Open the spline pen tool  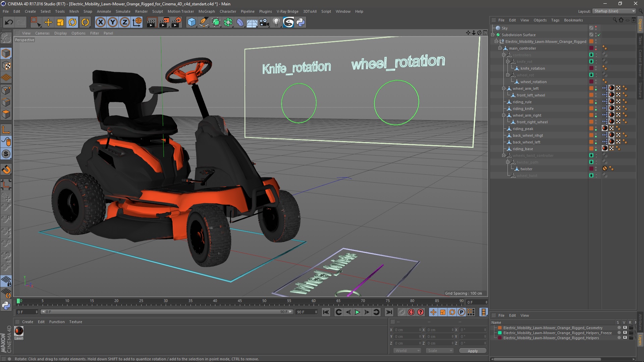pos(204,22)
